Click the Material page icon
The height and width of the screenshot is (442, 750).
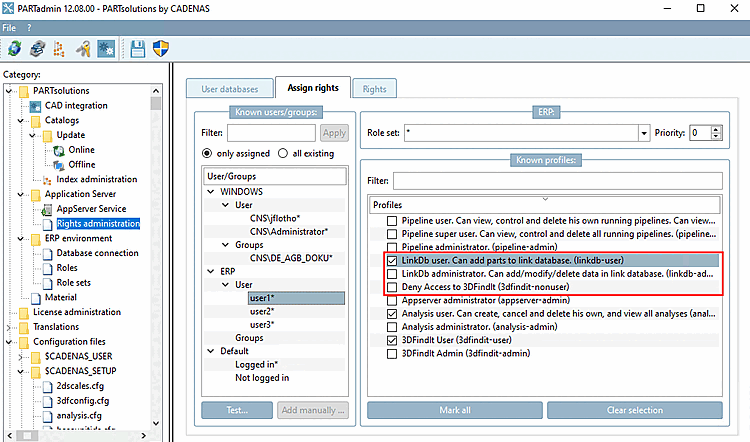(x=36, y=298)
